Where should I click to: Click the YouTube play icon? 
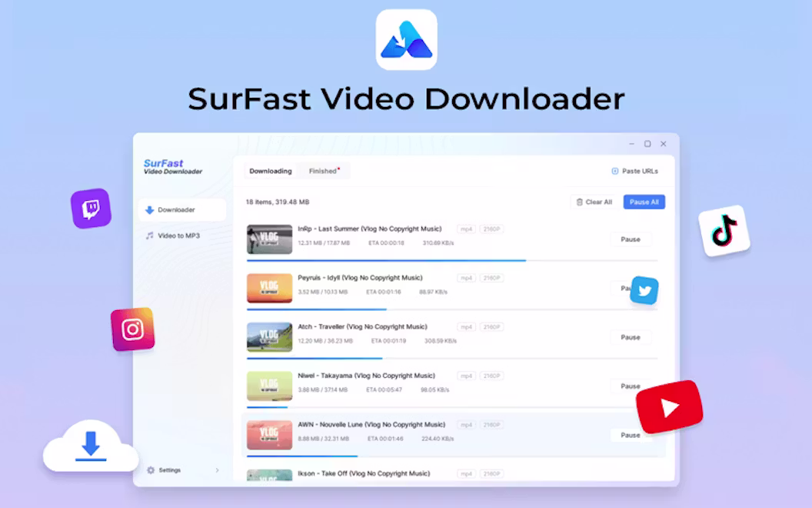coord(669,407)
